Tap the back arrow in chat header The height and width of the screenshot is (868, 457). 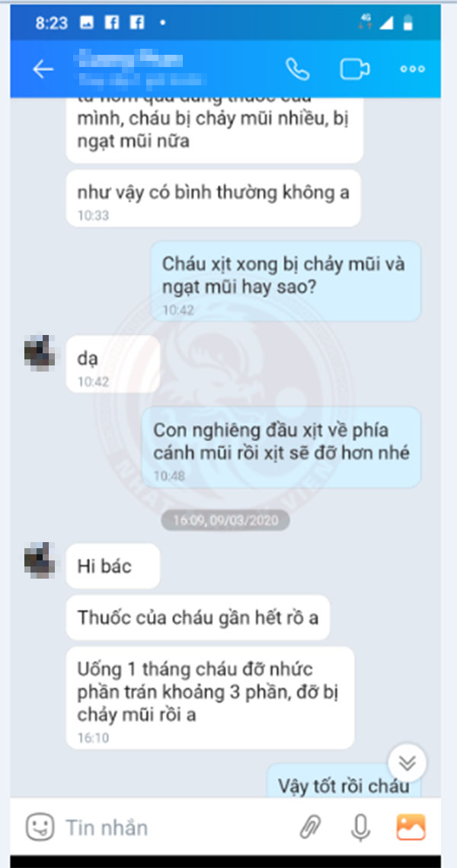pos(43,69)
